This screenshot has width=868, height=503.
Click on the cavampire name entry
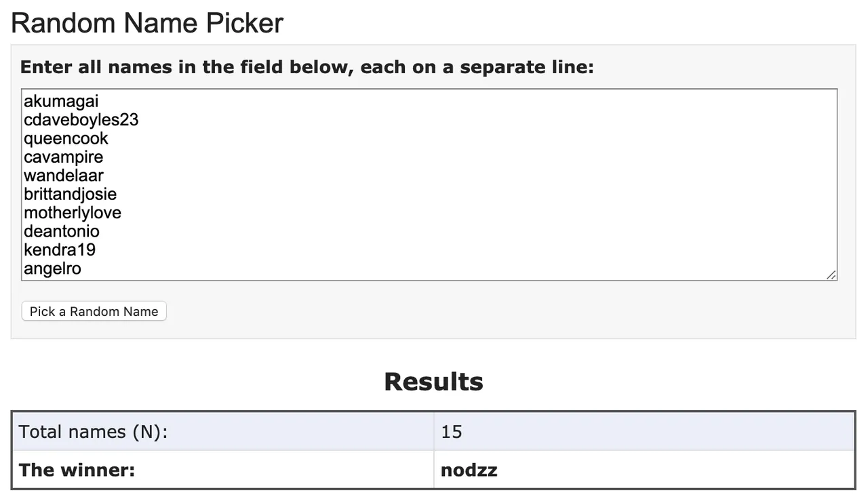[63, 157]
